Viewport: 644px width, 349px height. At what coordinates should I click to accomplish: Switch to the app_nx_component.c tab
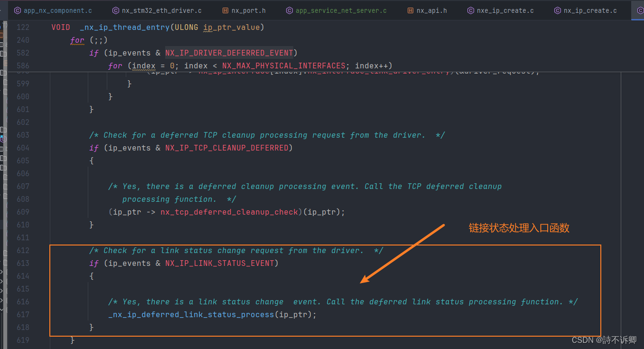[53, 10]
